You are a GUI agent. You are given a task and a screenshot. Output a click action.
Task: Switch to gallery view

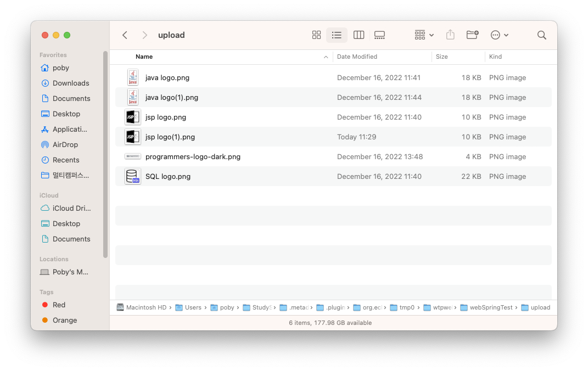[379, 35]
